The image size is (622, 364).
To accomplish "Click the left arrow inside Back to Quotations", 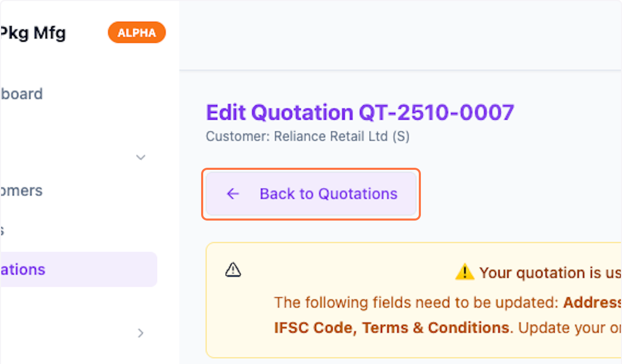I will (x=232, y=194).
